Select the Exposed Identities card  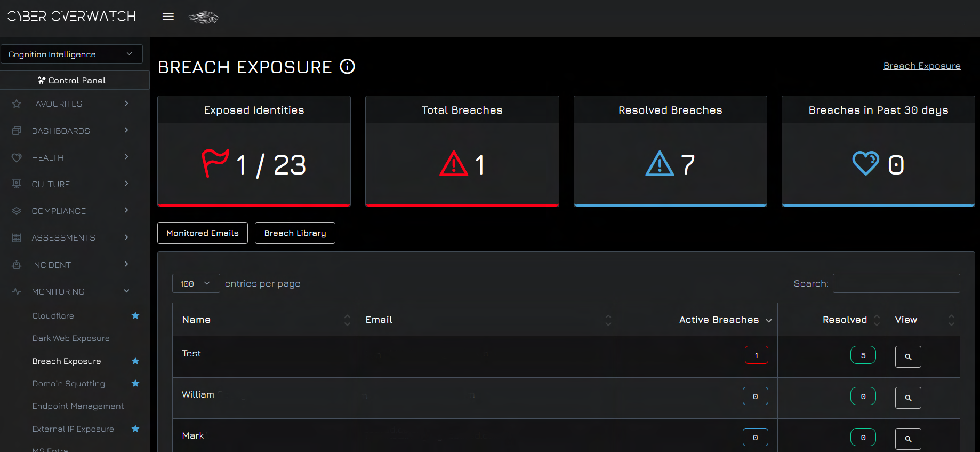click(x=254, y=151)
